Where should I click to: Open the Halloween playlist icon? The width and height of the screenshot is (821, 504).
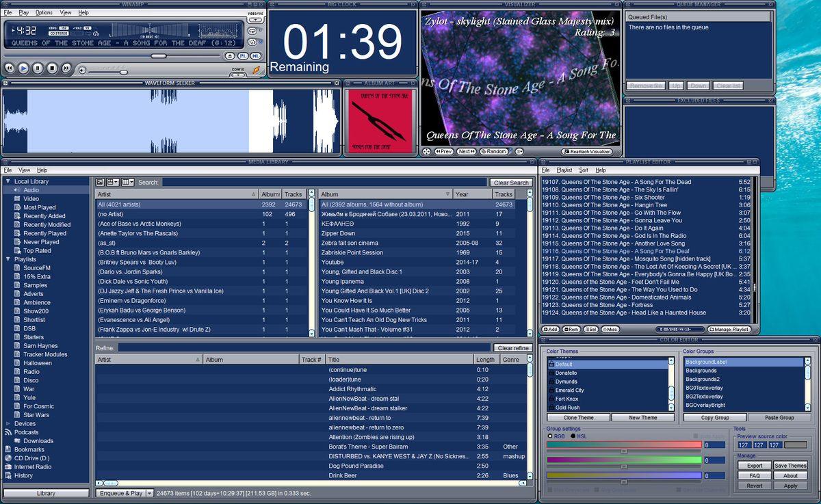coord(17,363)
